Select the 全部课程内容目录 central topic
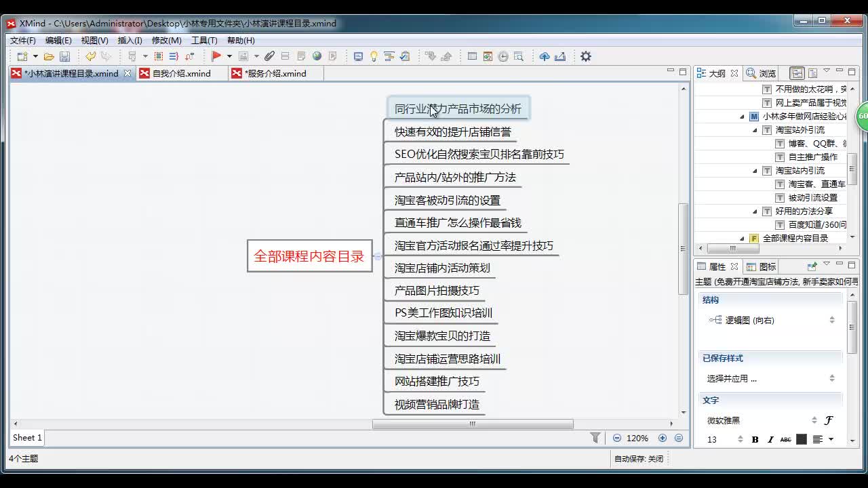This screenshot has width=868, height=488. (x=309, y=256)
